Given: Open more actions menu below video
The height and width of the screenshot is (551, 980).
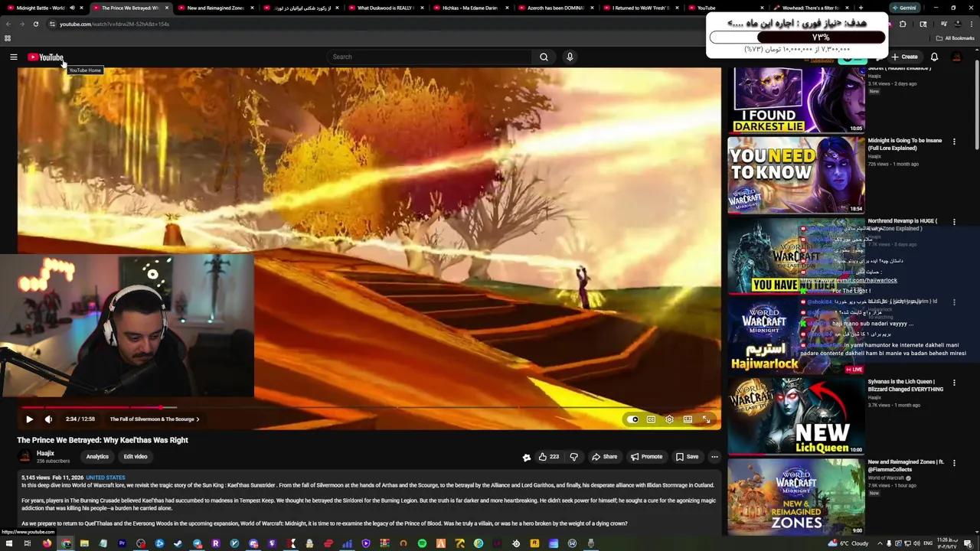Looking at the screenshot, I should pos(714,457).
